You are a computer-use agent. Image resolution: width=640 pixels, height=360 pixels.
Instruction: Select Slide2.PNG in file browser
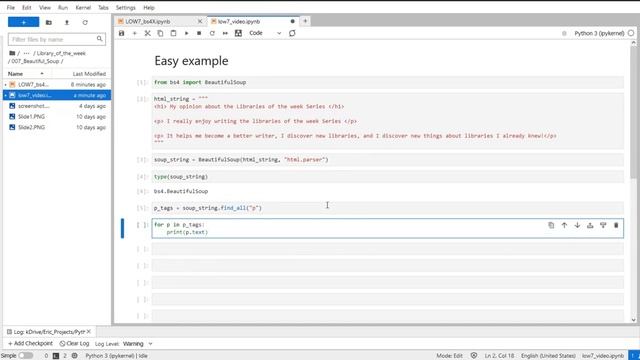click(x=57, y=127)
